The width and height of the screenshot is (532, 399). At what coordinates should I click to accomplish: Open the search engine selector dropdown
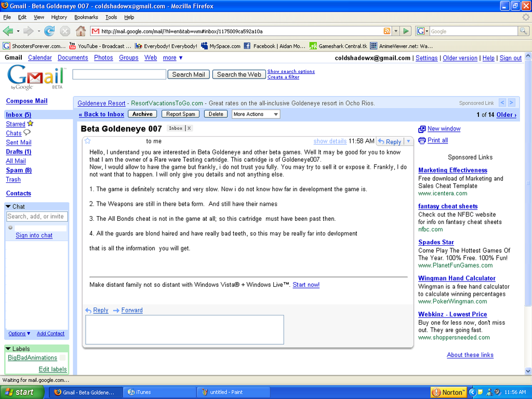422,31
